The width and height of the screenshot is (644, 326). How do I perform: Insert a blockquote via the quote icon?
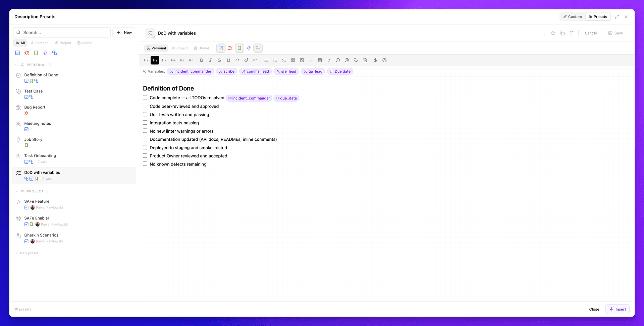293,60
